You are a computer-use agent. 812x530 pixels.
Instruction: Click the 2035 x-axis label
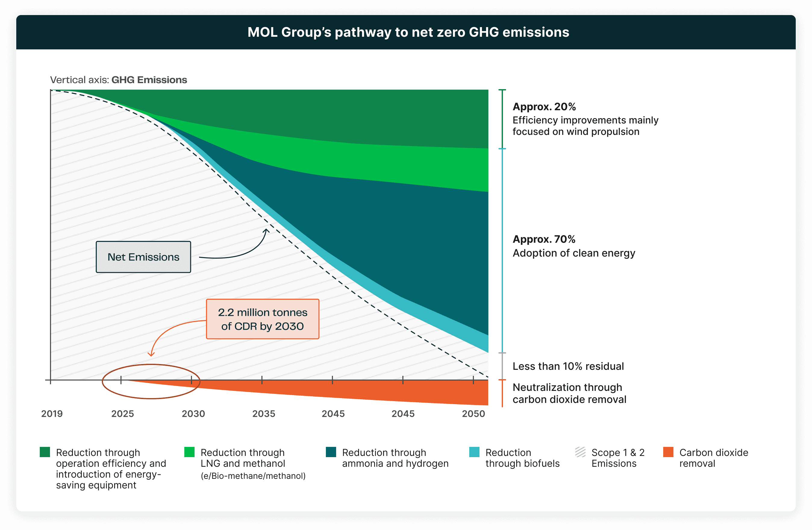(x=264, y=414)
